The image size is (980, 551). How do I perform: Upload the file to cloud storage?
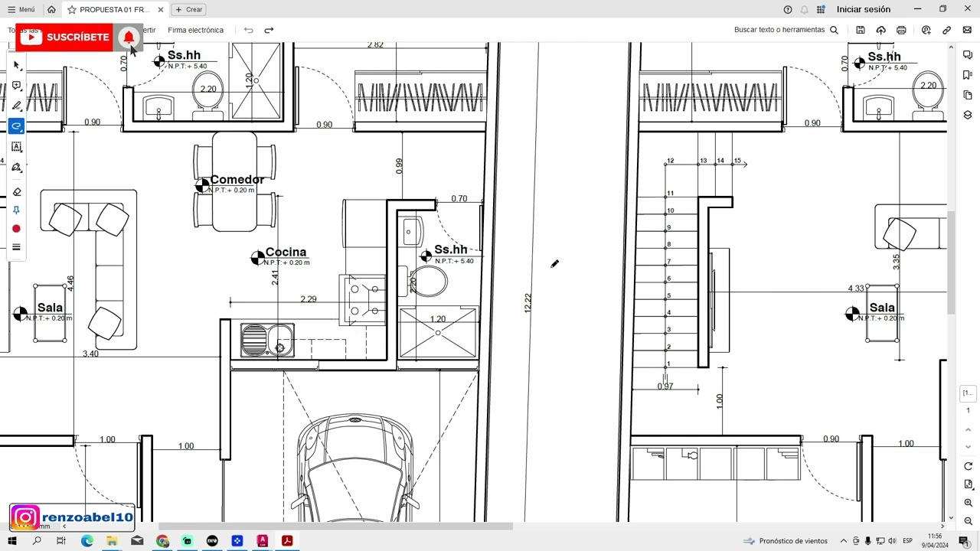pyautogui.click(x=881, y=30)
